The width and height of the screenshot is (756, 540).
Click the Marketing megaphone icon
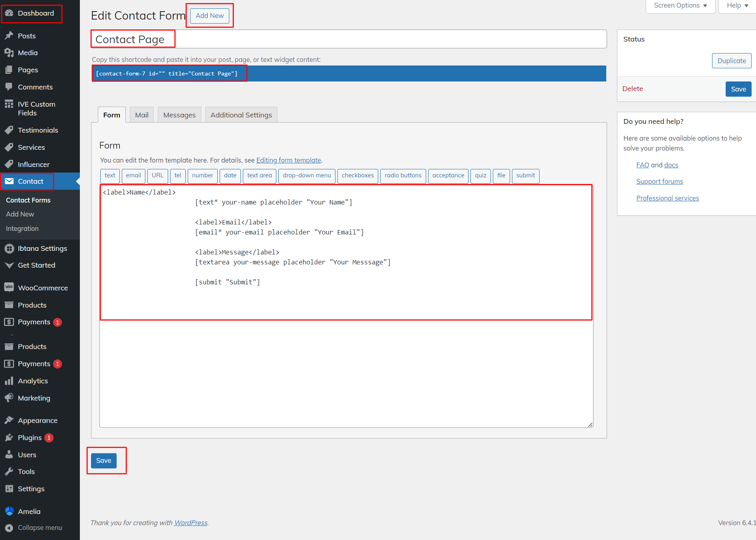click(x=9, y=398)
